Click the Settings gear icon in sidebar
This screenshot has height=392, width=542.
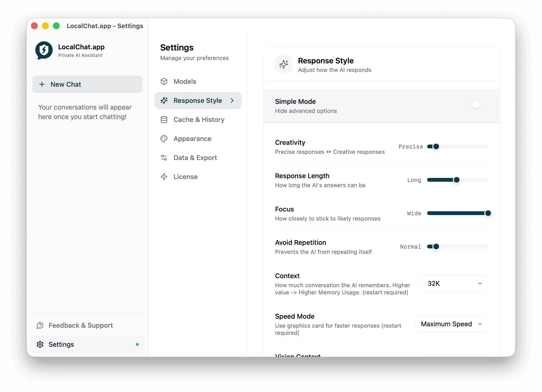pos(40,345)
